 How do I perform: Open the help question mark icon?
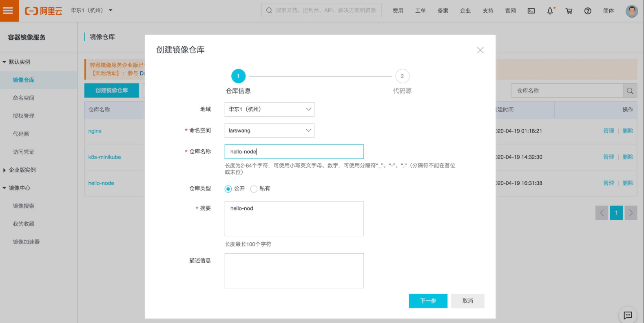pos(588,11)
